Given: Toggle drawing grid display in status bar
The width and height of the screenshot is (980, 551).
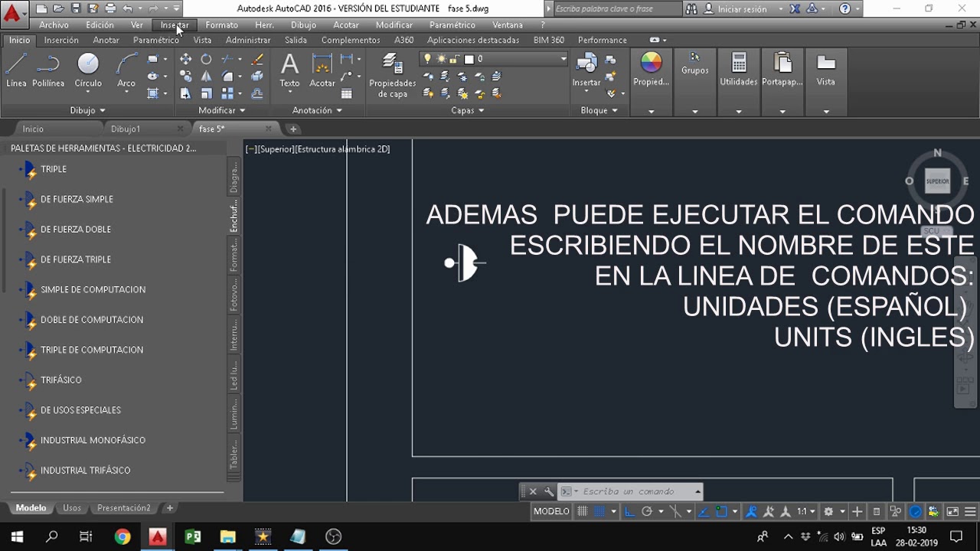Looking at the screenshot, I should (583, 511).
